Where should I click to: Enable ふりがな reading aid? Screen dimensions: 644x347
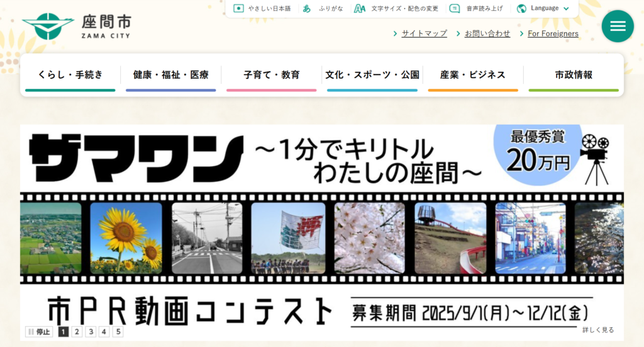[x=307, y=8]
